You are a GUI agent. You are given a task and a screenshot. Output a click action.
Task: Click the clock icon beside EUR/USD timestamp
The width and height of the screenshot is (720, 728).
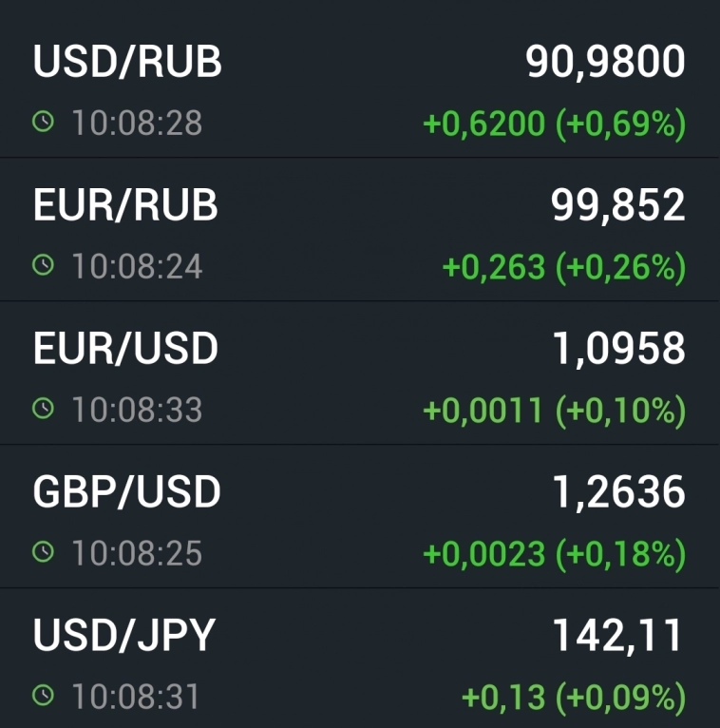(43, 409)
